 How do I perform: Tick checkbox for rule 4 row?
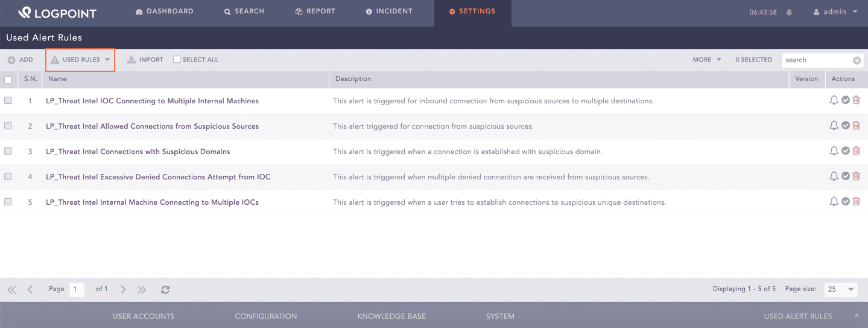point(8,177)
